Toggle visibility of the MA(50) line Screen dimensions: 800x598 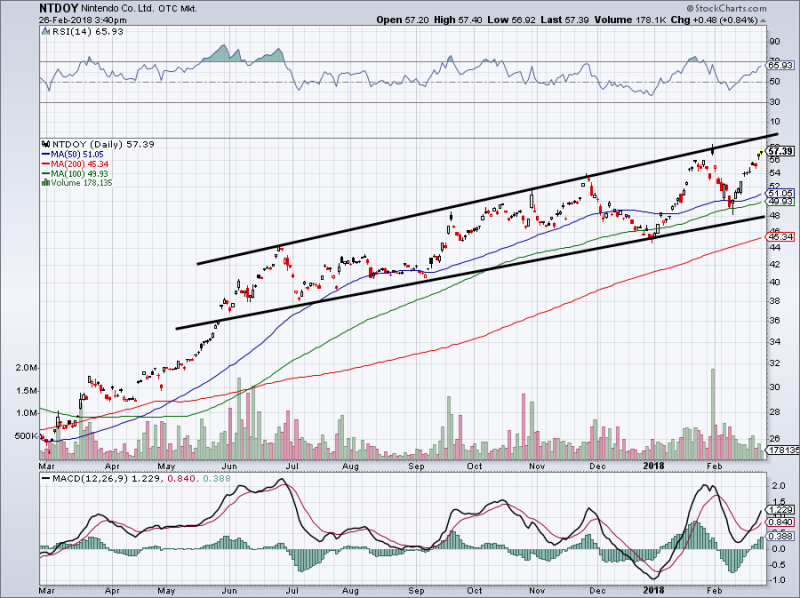click(44, 154)
